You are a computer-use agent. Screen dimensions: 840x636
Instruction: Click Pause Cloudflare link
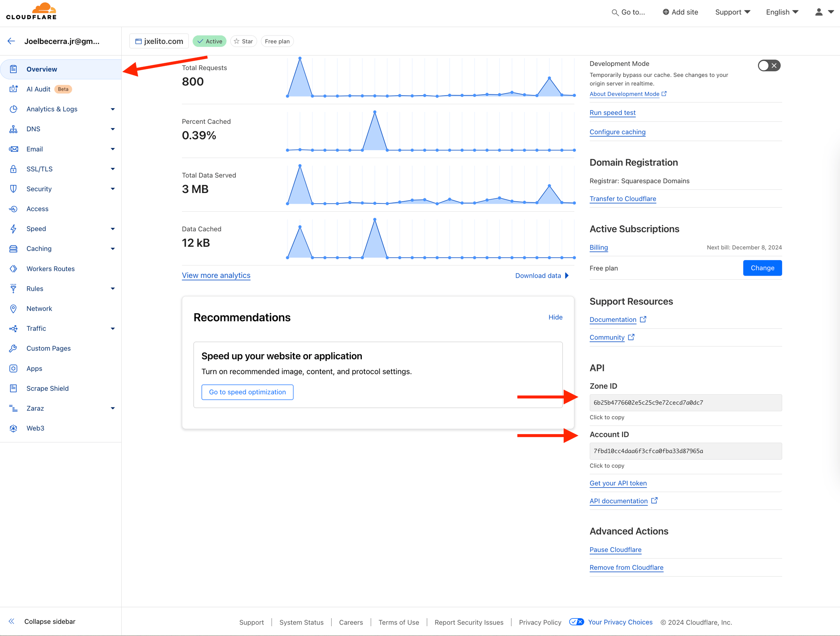(615, 550)
